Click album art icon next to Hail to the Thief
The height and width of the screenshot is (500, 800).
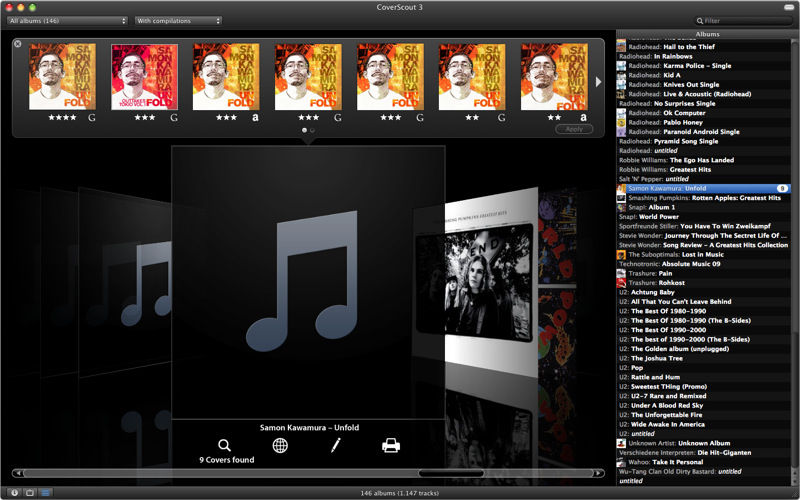tap(621, 47)
